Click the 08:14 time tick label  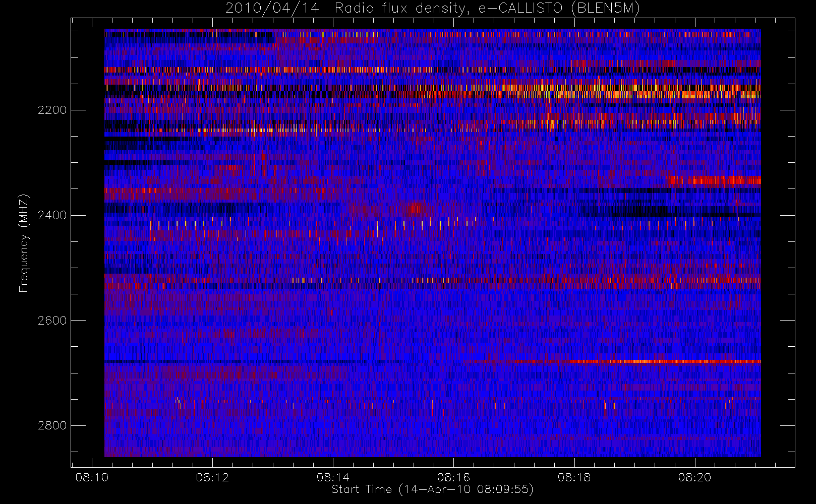[x=333, y=477]
